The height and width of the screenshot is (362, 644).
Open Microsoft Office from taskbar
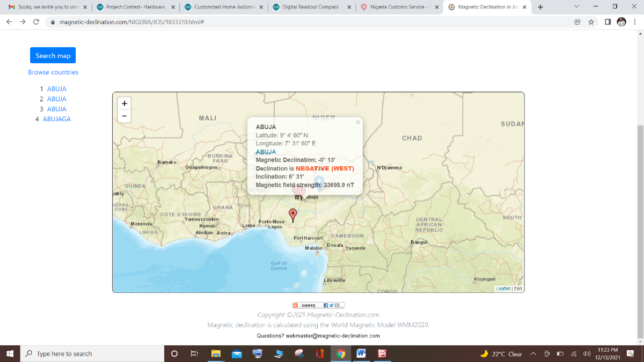320,353
